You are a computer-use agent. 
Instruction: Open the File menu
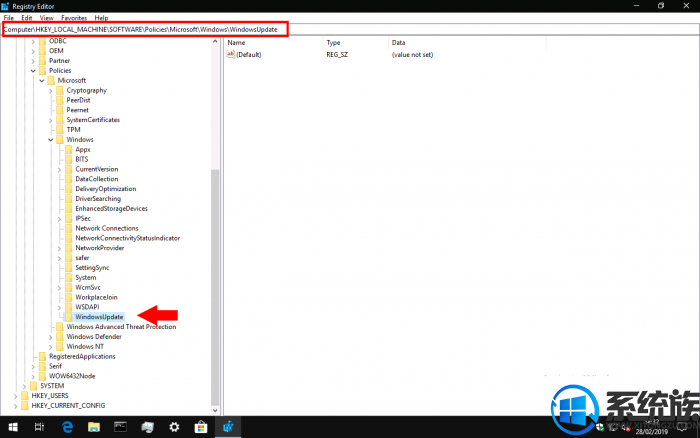point(8,18)
